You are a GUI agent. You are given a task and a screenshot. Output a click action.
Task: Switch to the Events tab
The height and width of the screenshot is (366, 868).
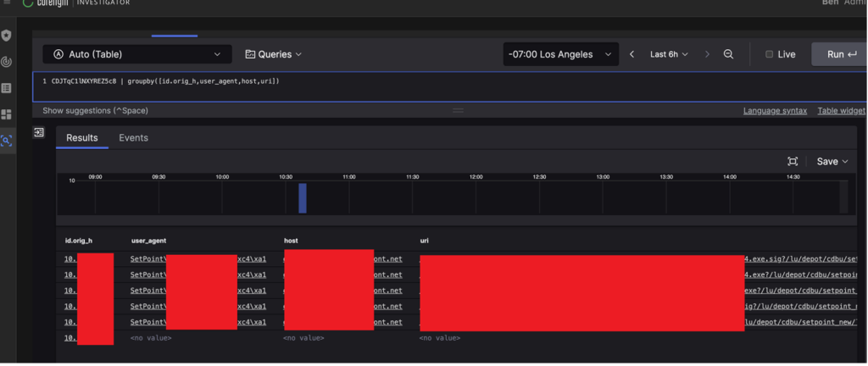tap(133, 138)
